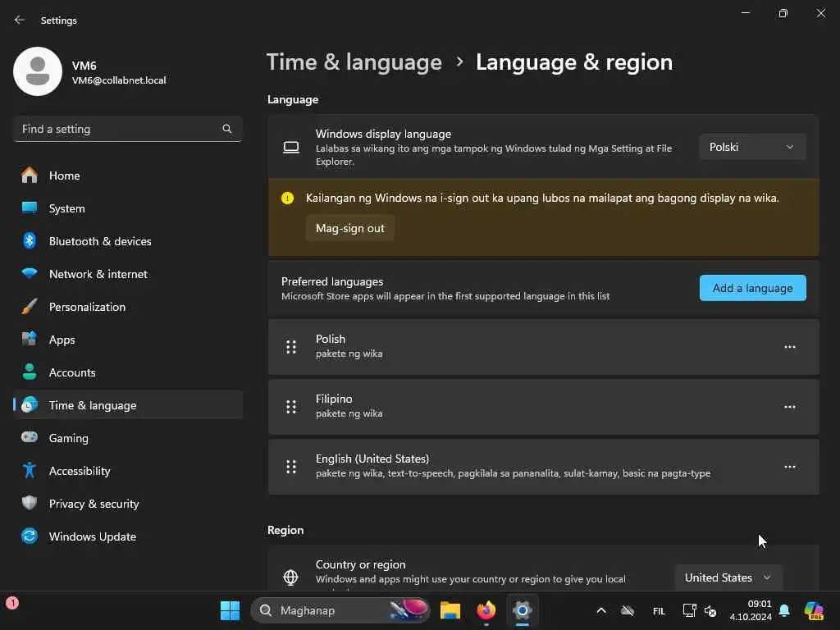Select the Polish language row
840x630 pixels.
(543, 347)
